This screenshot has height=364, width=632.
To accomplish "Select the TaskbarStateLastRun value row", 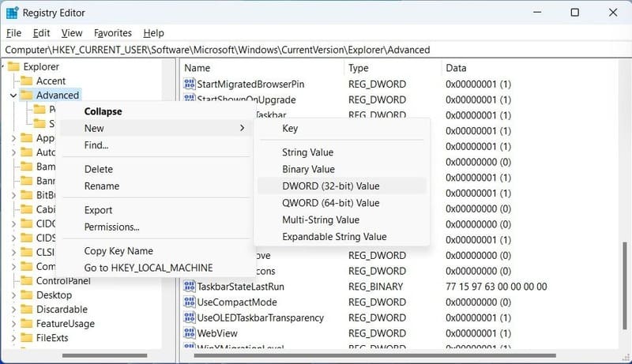I will tap(399, 287).
